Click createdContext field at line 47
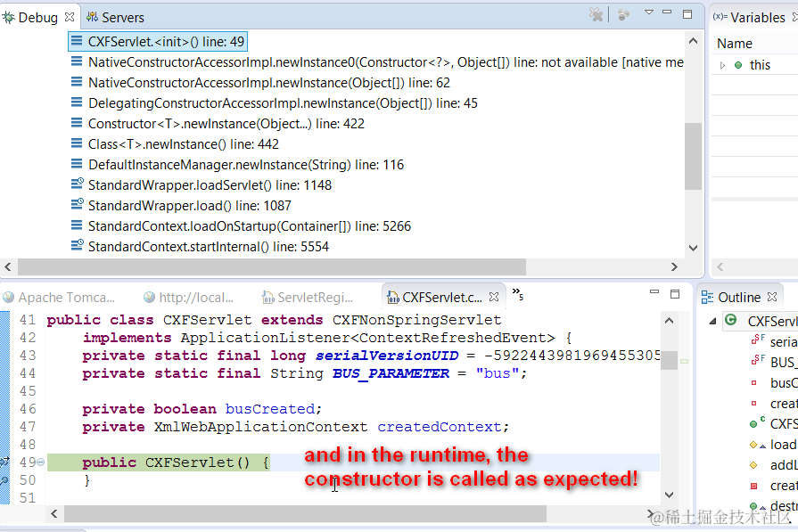Viewport: 798px width, 532px height. (440, 427)
